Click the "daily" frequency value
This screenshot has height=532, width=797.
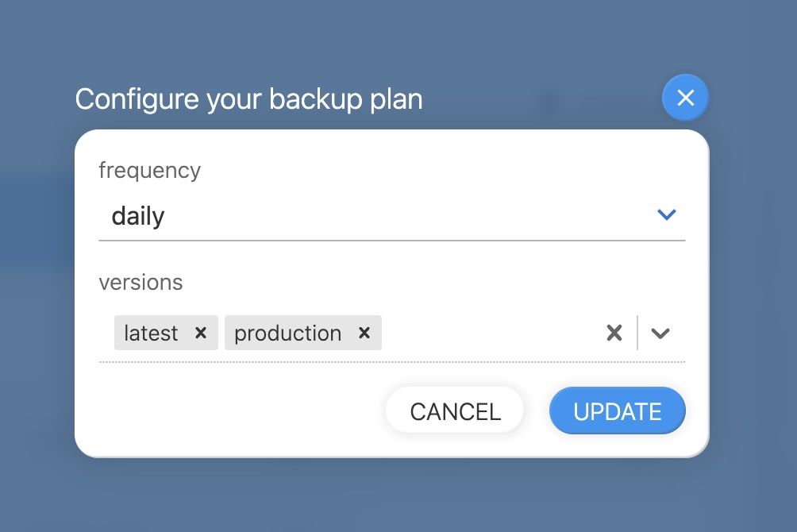(138, 216)
